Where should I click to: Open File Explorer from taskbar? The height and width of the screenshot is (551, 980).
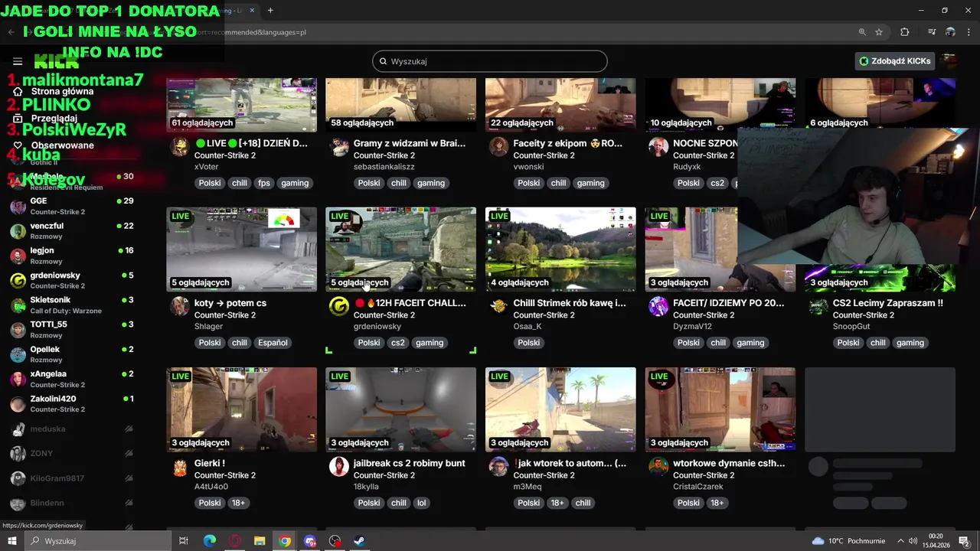[x=260, y=541]
